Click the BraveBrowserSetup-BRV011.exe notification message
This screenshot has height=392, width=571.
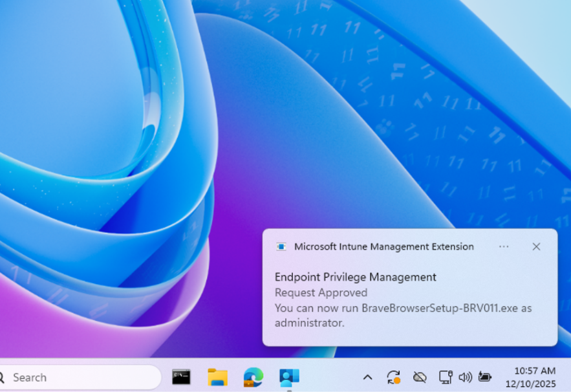403,309
